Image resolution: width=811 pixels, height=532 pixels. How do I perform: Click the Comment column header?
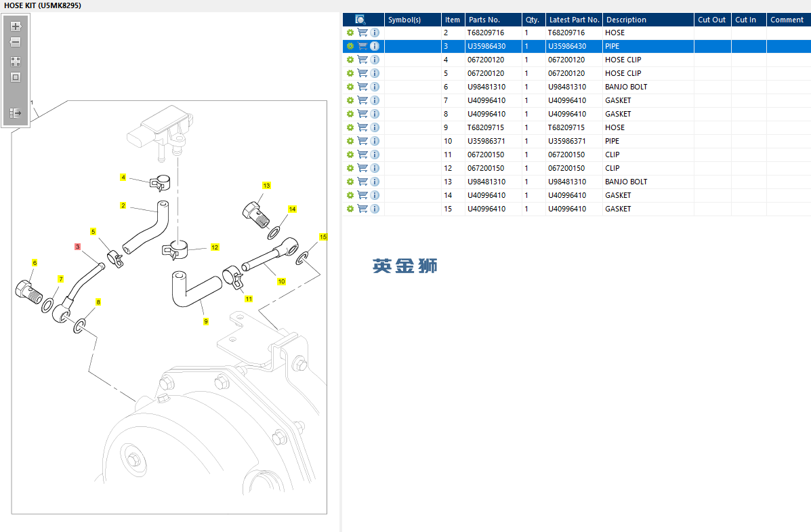(x=788, y=20)
